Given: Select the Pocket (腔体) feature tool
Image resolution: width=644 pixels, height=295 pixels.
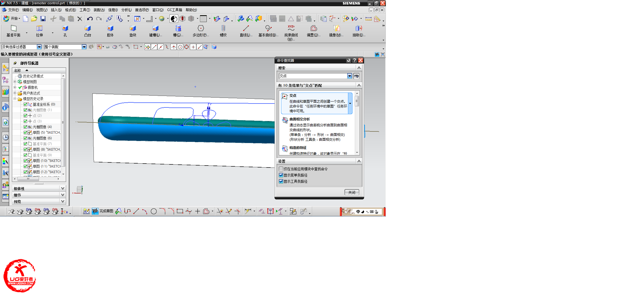Looking at the screenshot, I should pos(110,31).
